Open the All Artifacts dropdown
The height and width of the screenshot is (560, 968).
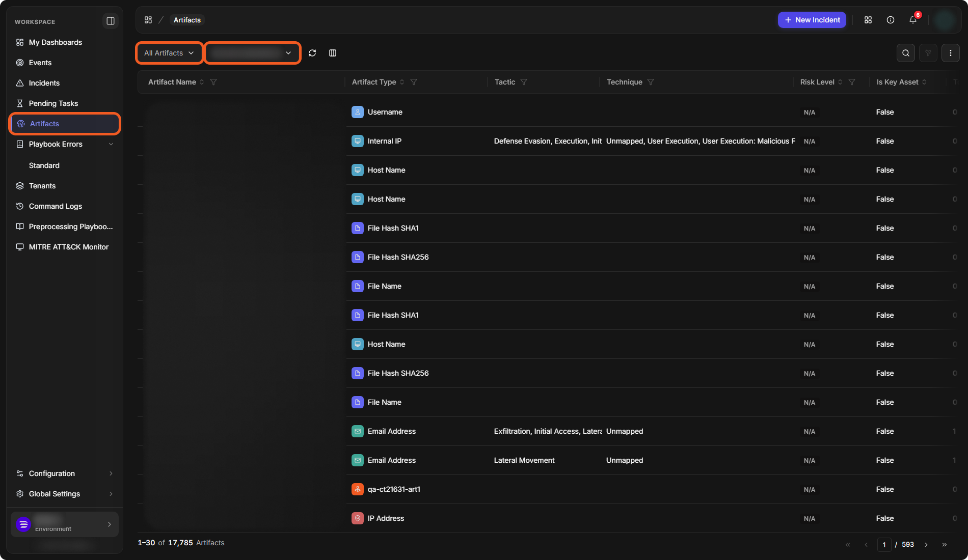(169, 53)
